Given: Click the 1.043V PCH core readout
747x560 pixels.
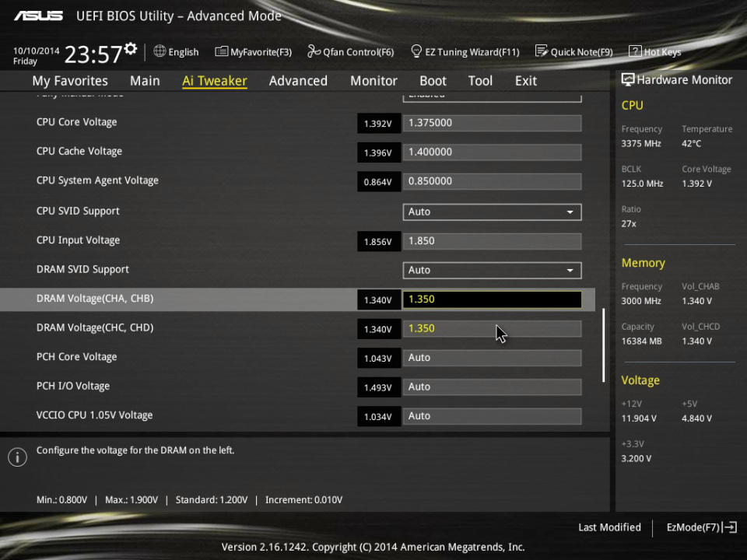Looking at the screenshot, I should 379,358.
